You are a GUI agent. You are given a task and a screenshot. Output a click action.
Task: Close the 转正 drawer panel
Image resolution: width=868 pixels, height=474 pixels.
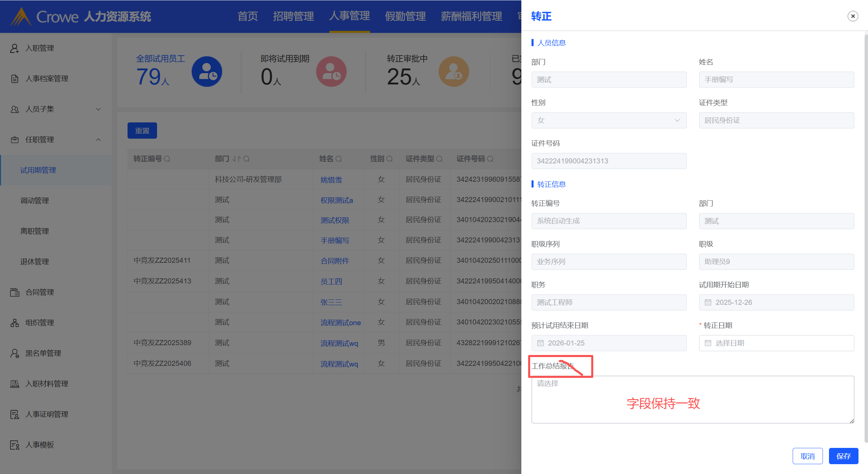point(853,16)
